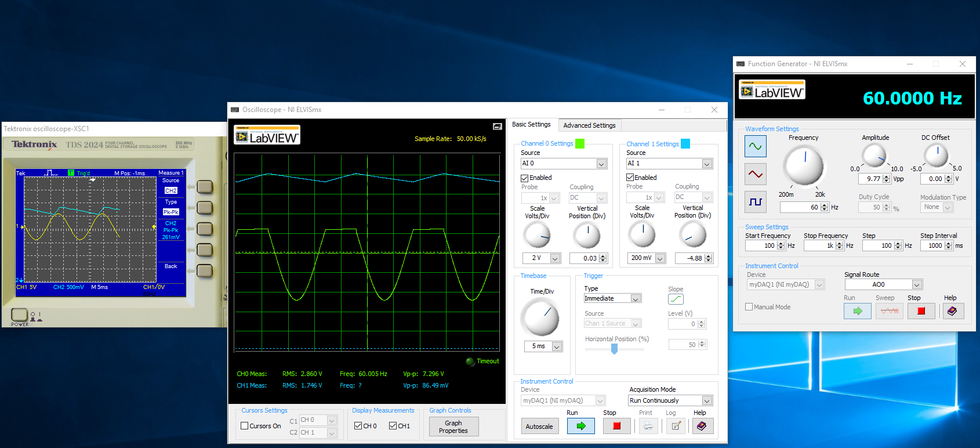
Task: Click Channel 1 Scale Volts/Div knob
Action: tap(642, 234)
